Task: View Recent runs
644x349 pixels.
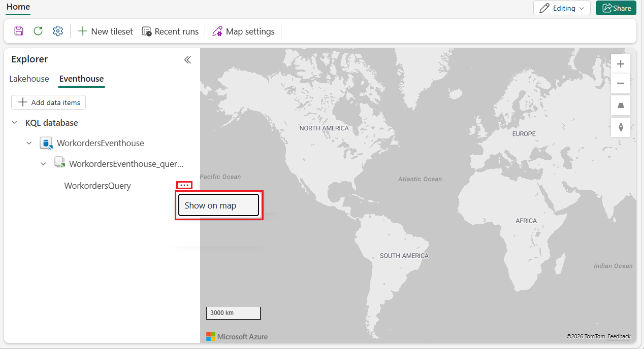Action: [x=170, y=31]
